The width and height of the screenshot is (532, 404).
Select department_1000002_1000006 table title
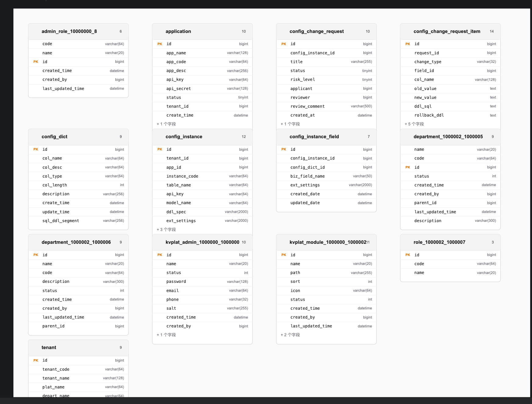pyautogui.click(x=76, y=242)
